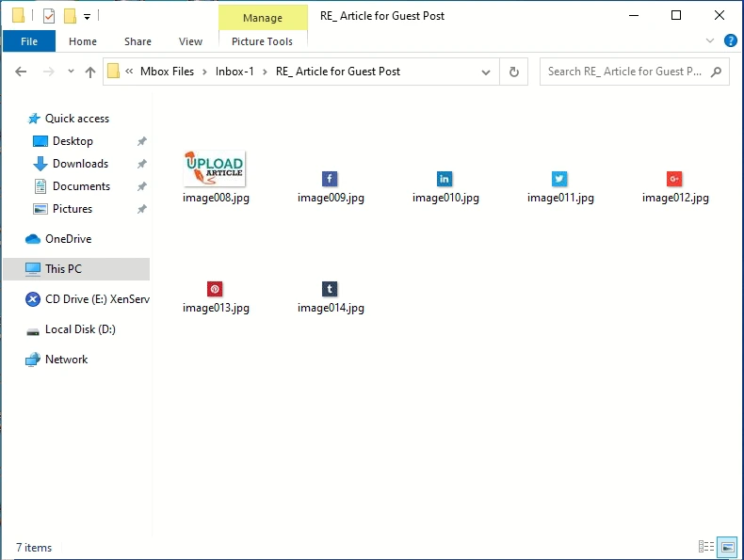The height and width of the screenshot is (560, 744).
Task: Select the LinkedIn icon file image010.jpg
Action: [445, 179]
